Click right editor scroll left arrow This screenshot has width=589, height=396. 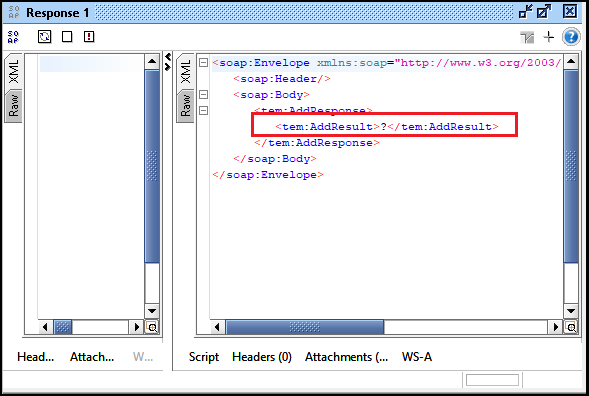[217, 327]
